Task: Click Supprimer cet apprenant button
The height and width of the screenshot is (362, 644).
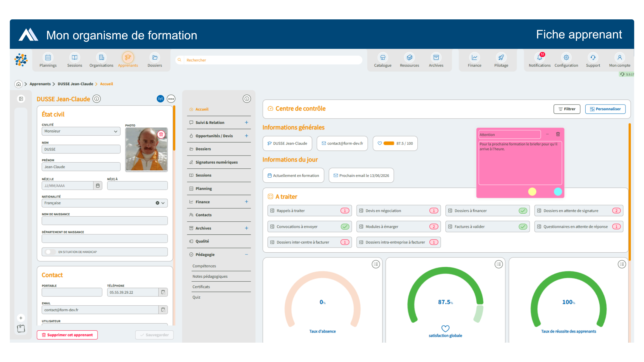Action: pyautogui.click(x=67, y=335)
